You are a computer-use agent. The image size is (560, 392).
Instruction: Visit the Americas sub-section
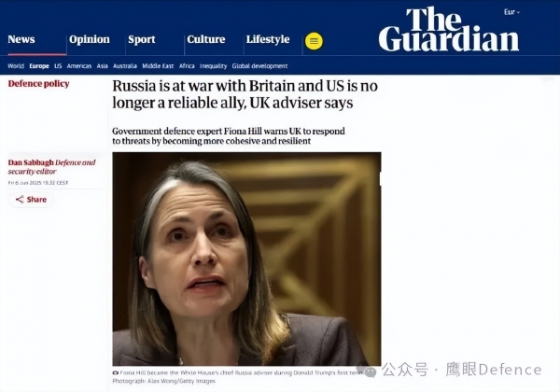pos(79,66)
